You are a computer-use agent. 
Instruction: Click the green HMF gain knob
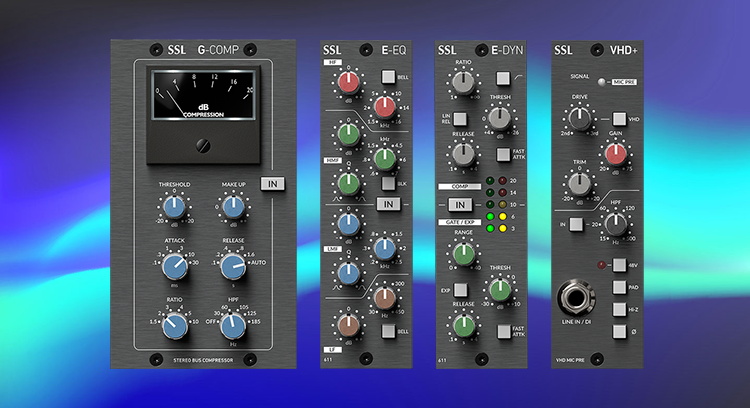tap(349, 134)
